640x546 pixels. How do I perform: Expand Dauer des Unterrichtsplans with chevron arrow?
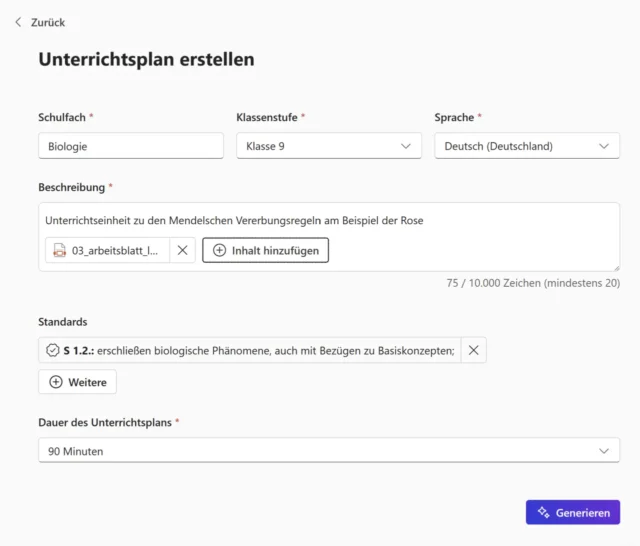point(604,451)
